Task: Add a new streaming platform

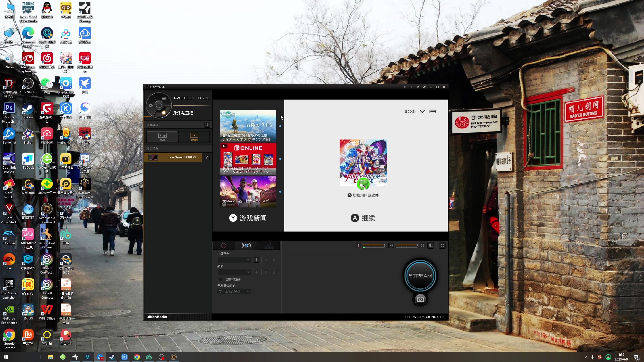Action: 256,260
